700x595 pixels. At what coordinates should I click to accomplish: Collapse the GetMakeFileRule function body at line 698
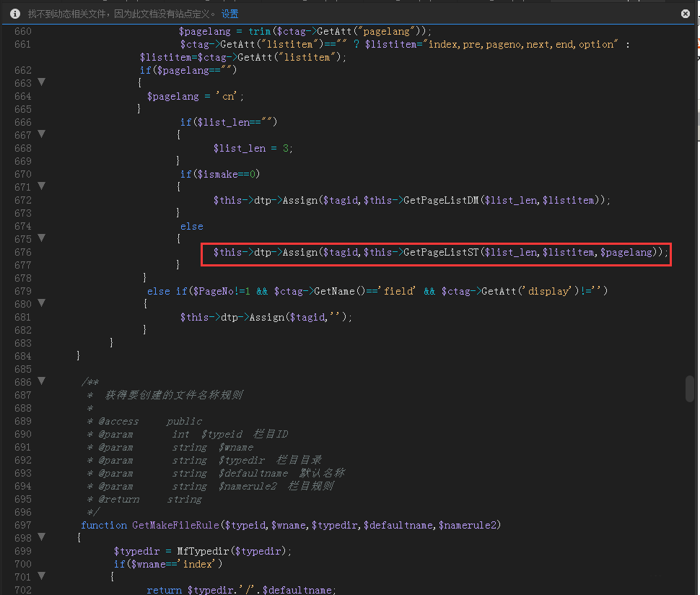click(x=42, y=537)
